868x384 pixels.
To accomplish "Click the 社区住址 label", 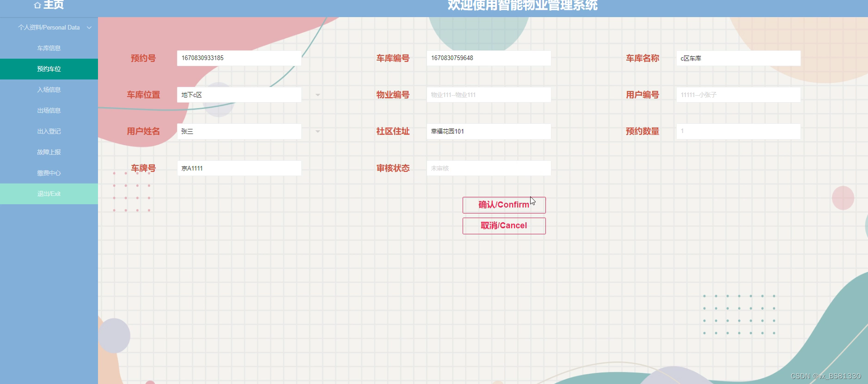I will [393, 131].
